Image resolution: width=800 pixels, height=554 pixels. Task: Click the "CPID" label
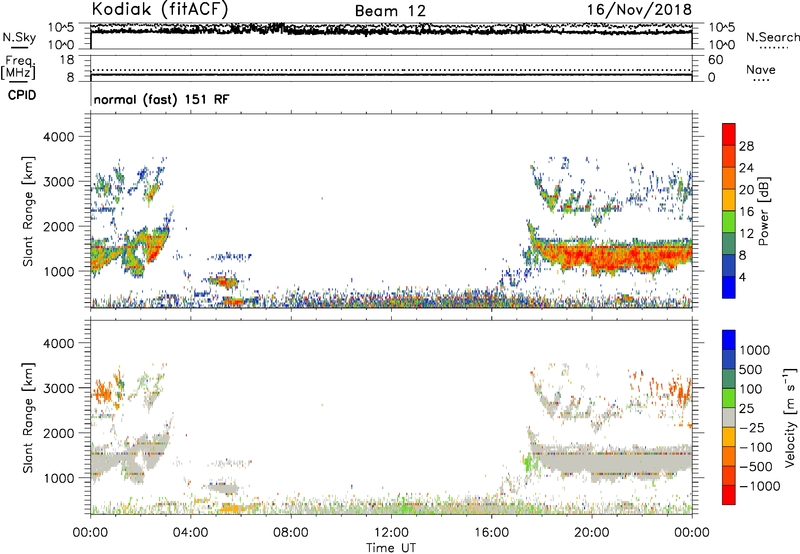click(x=22, y=95)
